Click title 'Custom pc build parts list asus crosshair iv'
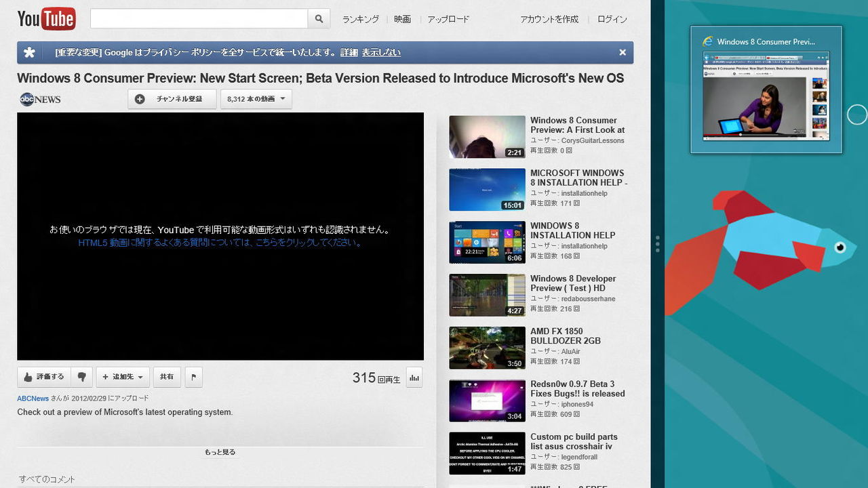This screenshot has width=868, height=488. (574, 442)
